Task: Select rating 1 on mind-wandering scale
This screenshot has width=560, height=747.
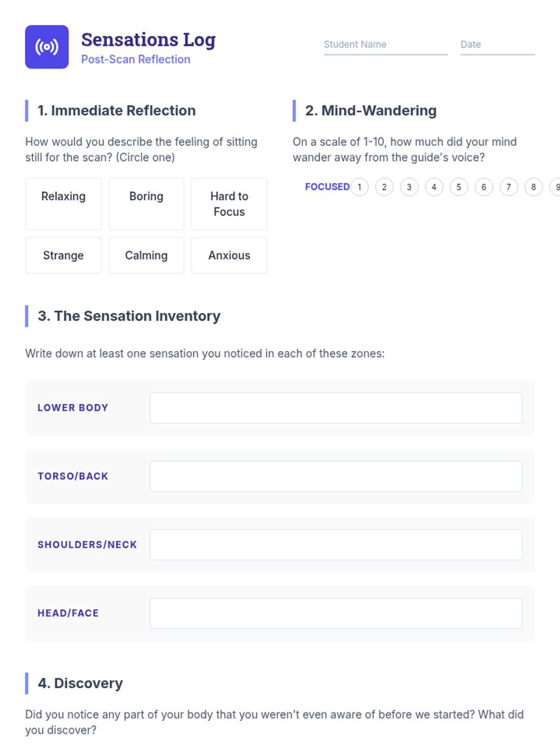Action: 359,187
